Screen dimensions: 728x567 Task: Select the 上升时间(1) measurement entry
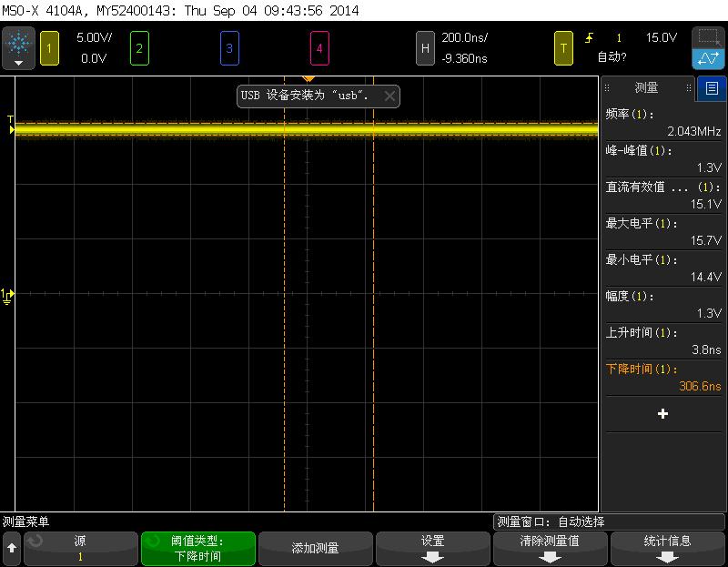[x=663, y=341]
